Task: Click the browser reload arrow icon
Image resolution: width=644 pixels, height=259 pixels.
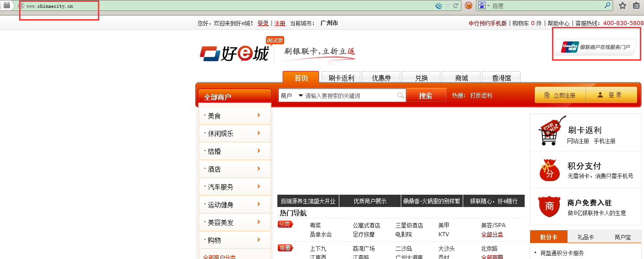Action: (455, 5)
